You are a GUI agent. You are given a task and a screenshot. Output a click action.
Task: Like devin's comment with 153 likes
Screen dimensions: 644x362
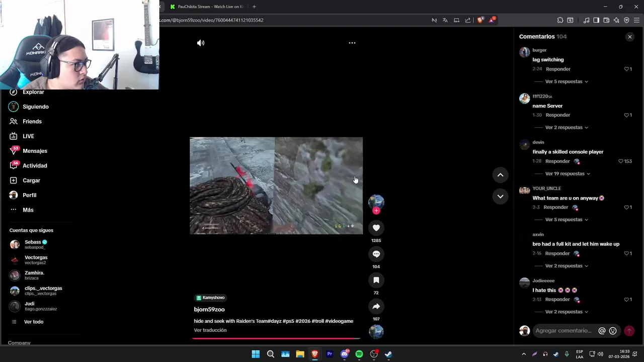coord(621,161)
